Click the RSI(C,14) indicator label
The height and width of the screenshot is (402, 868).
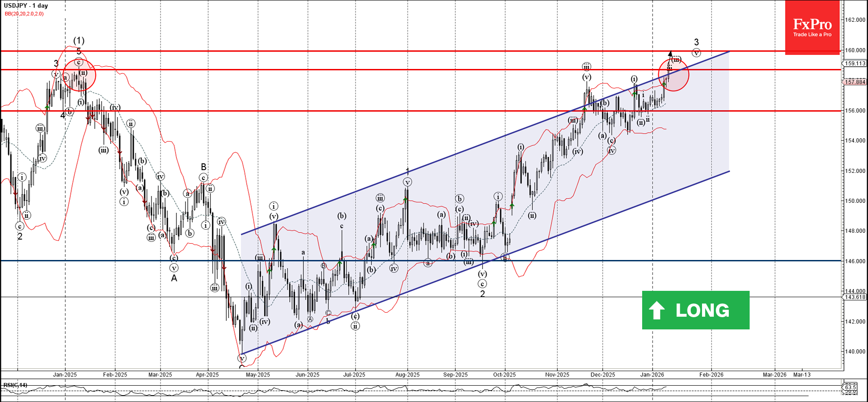15,385
